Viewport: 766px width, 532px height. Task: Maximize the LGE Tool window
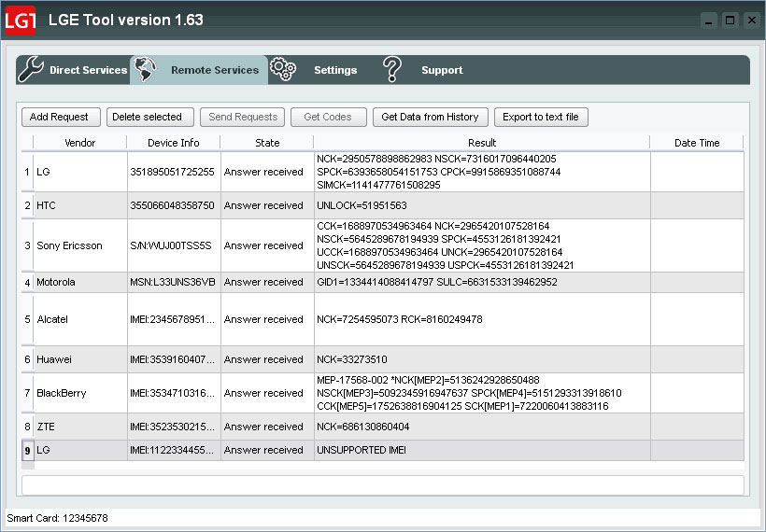tap(730, 21)
